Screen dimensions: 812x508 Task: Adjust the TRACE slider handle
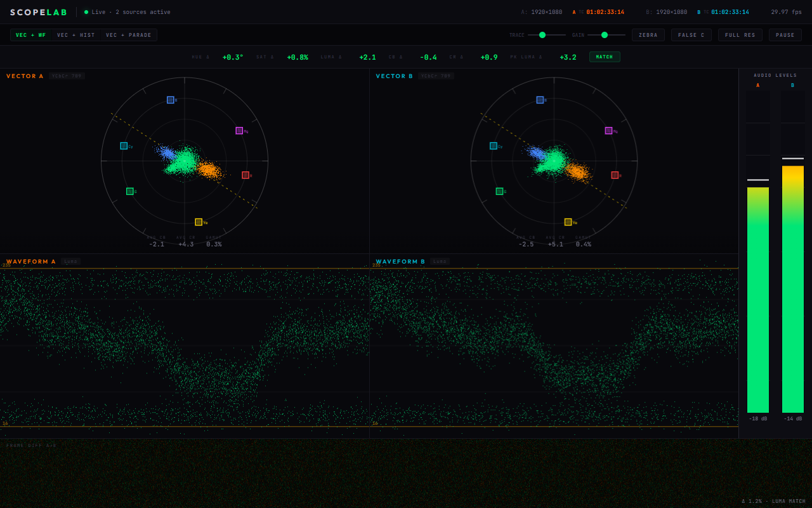[542, 35]
